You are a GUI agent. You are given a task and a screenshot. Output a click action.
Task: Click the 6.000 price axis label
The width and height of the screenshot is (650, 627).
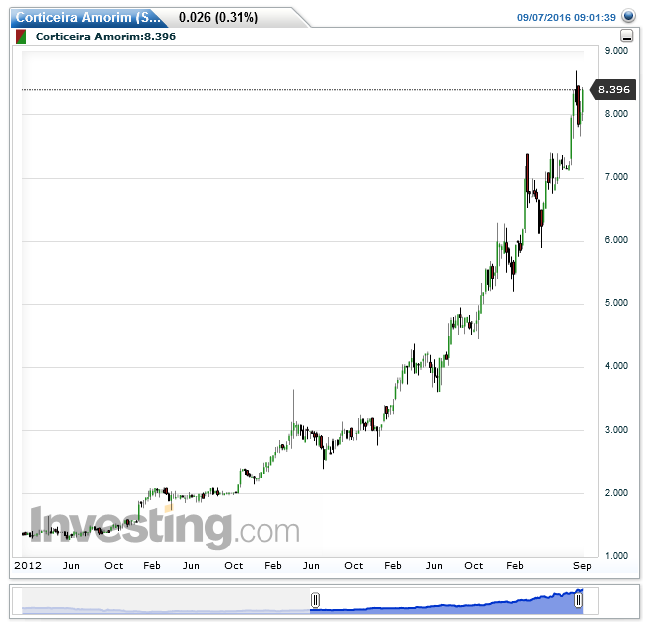point(616,240)
